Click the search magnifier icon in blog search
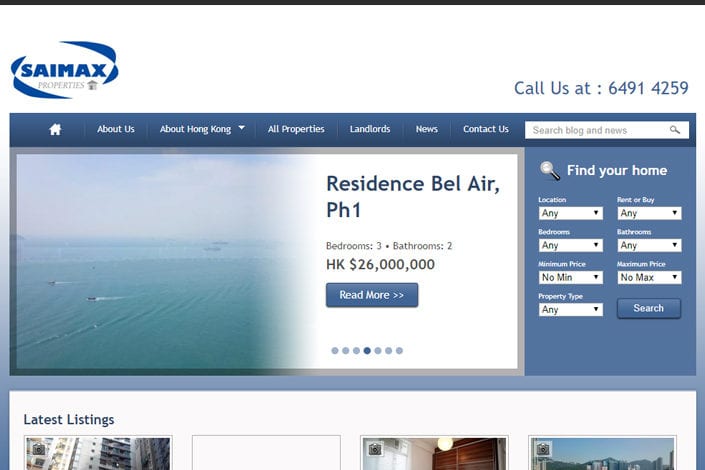The height and width of the screenshot is (470, 705). click(x=674, y=130)
